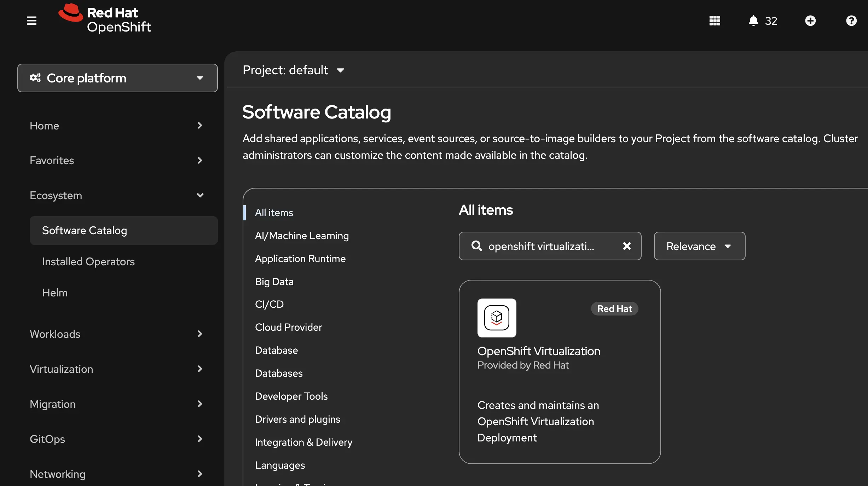Filter by Cloud Provider category
Image resolution: width=868 pixels, height=486 pixels.
288,327
